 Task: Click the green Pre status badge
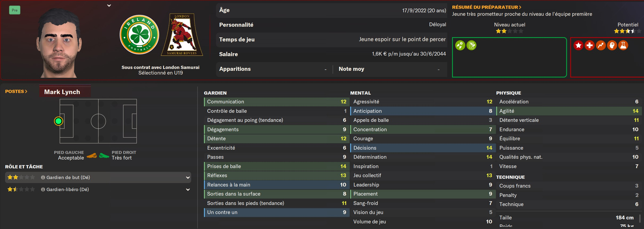pyautogui.click(x=15, y=10)
